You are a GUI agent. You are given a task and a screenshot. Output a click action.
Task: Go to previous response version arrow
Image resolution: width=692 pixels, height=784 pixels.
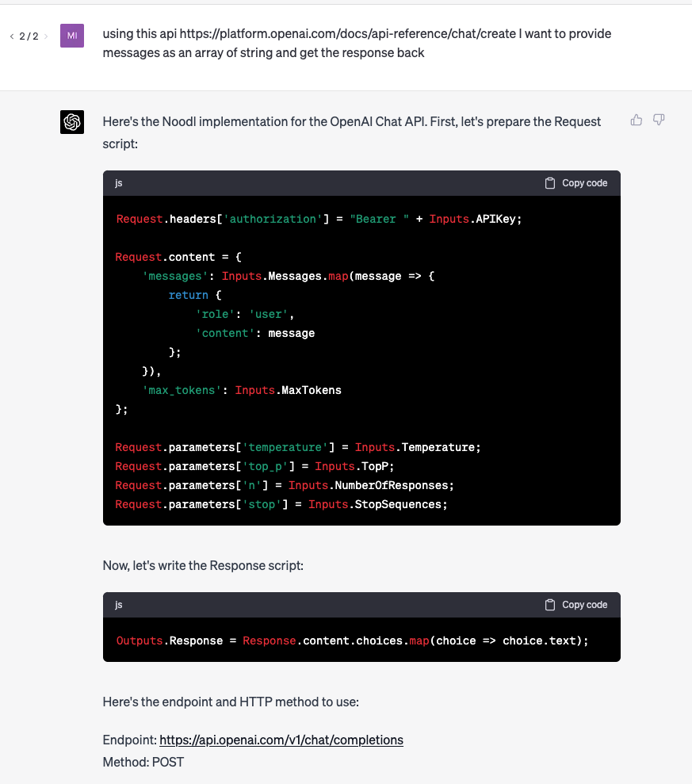(12, 36)
